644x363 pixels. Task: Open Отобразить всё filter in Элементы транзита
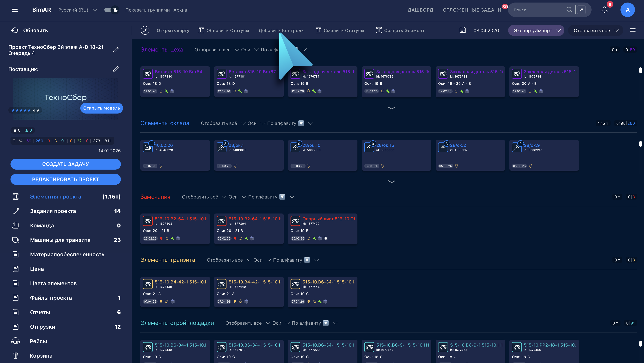point(229,260)
